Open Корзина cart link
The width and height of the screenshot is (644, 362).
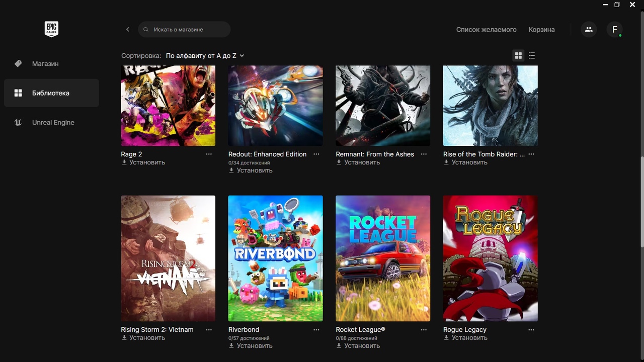tap(541, 30)
